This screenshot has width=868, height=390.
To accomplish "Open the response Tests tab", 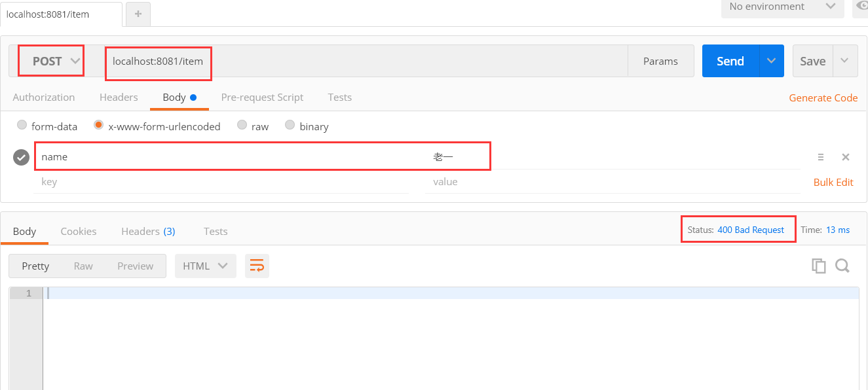I will tap(216, 231).
